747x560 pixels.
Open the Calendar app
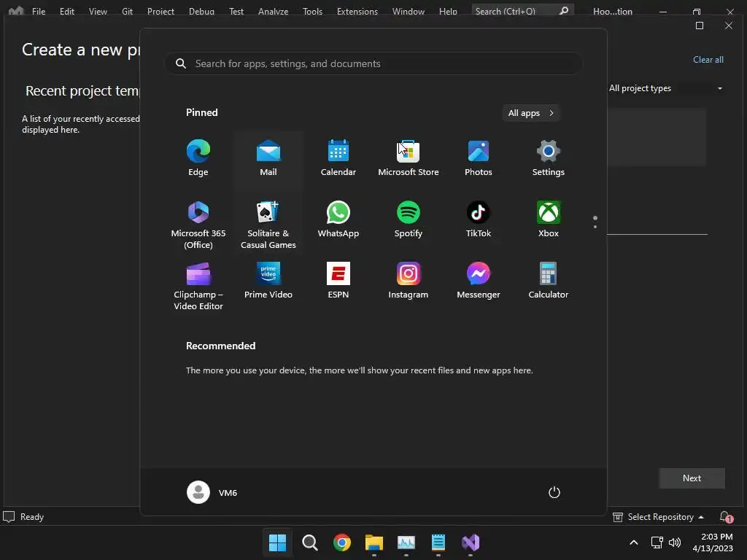pos(338,158)
